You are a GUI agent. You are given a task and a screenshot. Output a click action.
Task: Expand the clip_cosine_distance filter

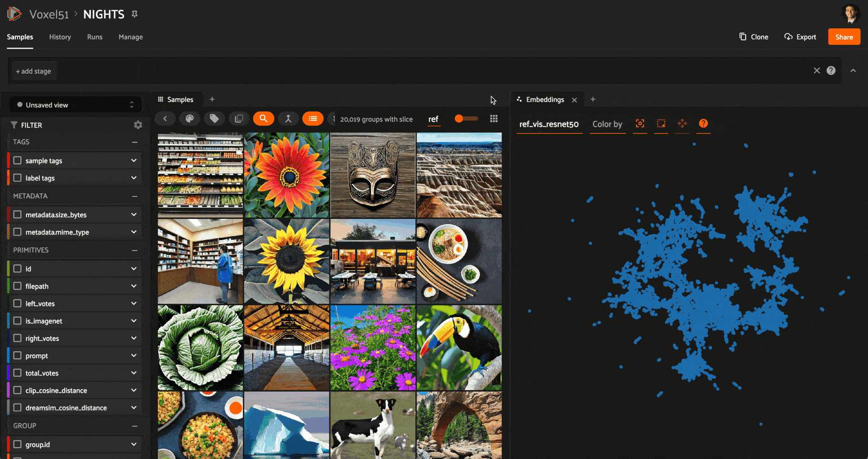[134, 390]
